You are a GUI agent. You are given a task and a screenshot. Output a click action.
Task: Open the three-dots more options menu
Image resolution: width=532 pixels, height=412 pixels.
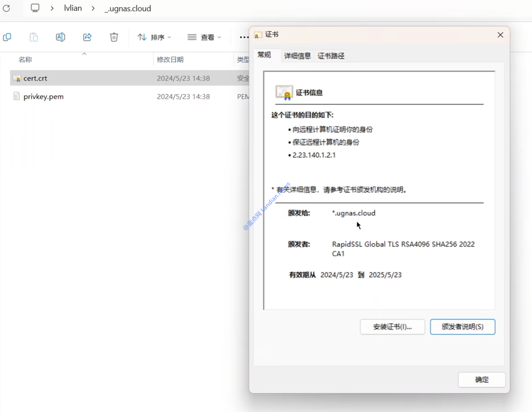point(244,37)
